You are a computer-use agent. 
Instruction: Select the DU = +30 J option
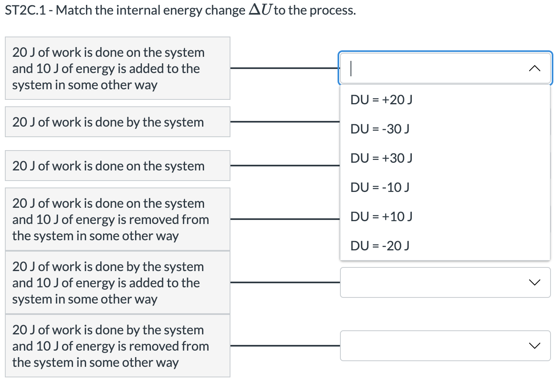click(381, 158)
